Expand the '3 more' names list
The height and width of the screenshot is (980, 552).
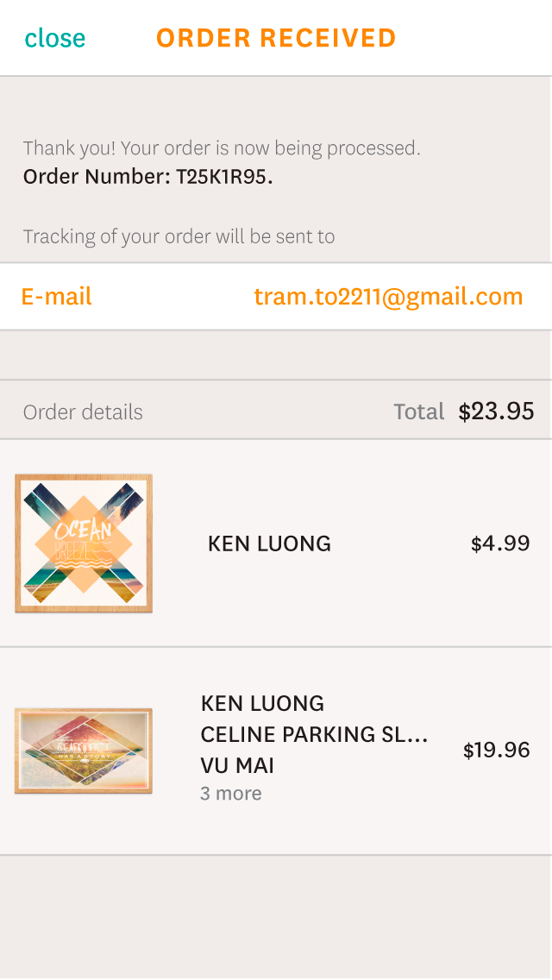[231, 794]
